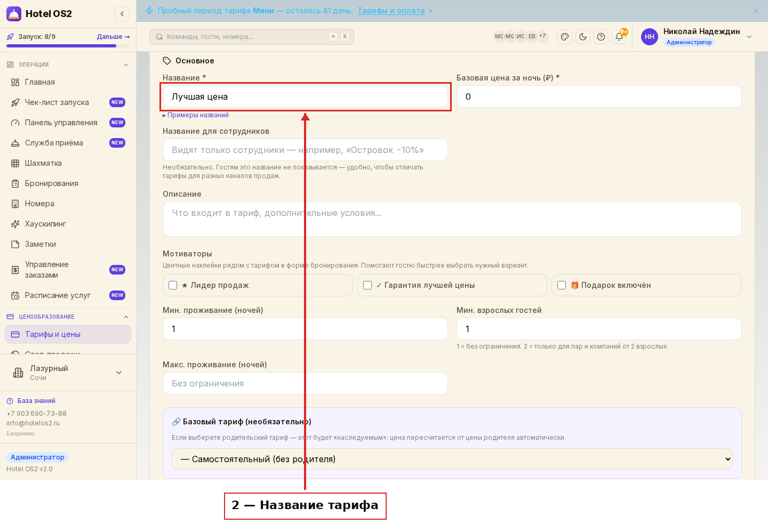Click the Дальше link next to Запуск
768x532 pixels.
pyautogui.click(x=113, y=37)
